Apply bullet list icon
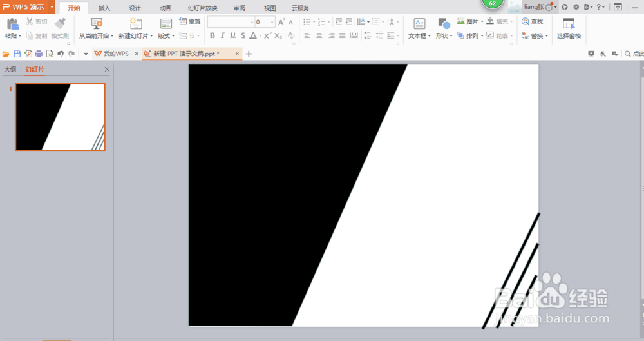644x341 pixels. coord(307,22)
